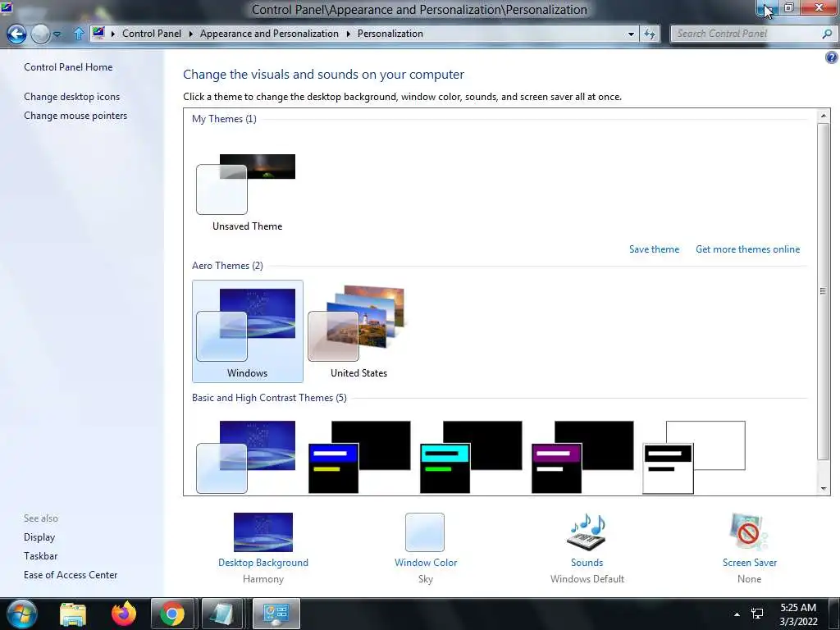Open Desktop Background Harmony icon
The height and width of the screenshot is (630, 840).
tap(263, 532)
